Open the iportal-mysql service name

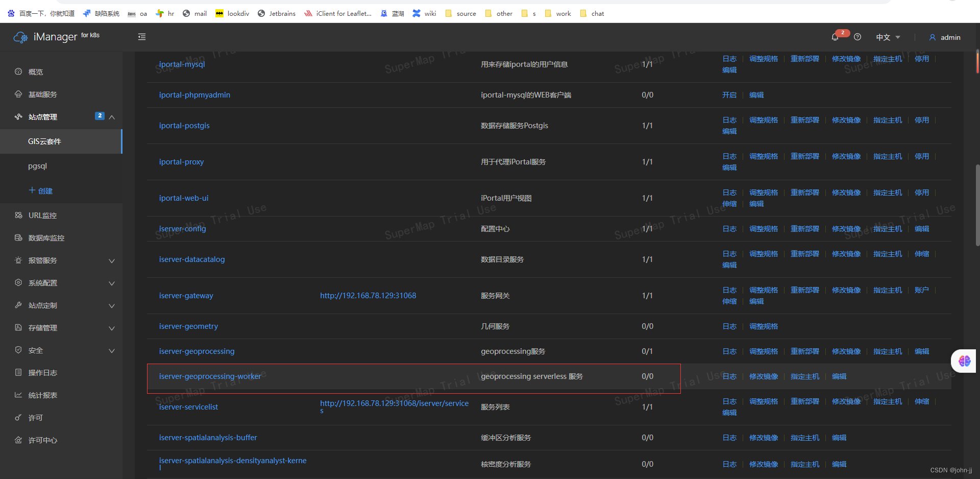[x=182, y=64]
